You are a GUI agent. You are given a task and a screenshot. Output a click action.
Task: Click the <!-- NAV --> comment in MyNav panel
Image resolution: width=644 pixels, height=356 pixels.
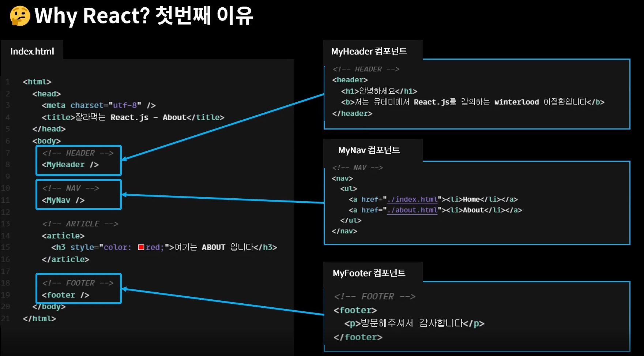357,168
